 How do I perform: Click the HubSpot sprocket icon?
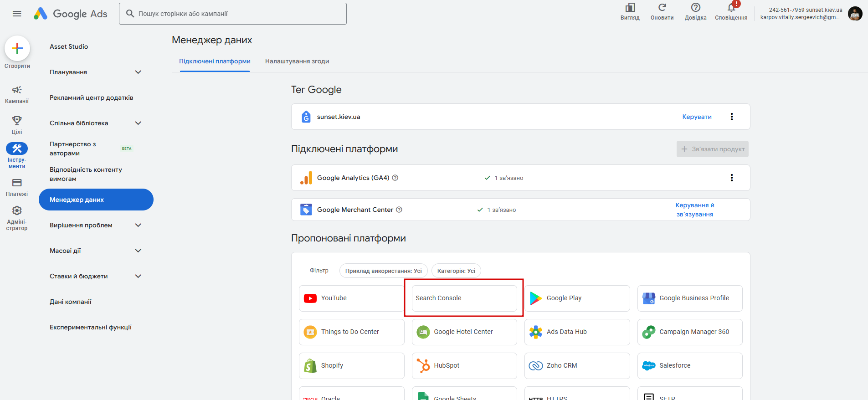tap(423, 366)
